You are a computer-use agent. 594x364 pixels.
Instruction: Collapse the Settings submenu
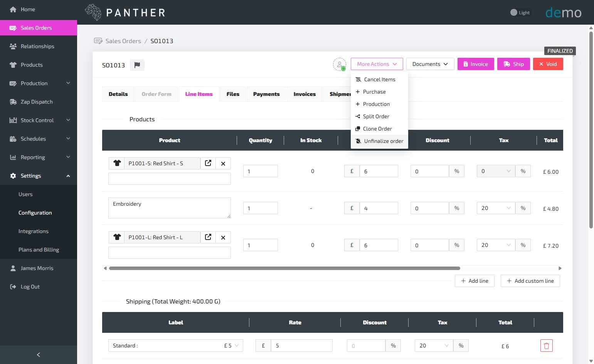68,176
